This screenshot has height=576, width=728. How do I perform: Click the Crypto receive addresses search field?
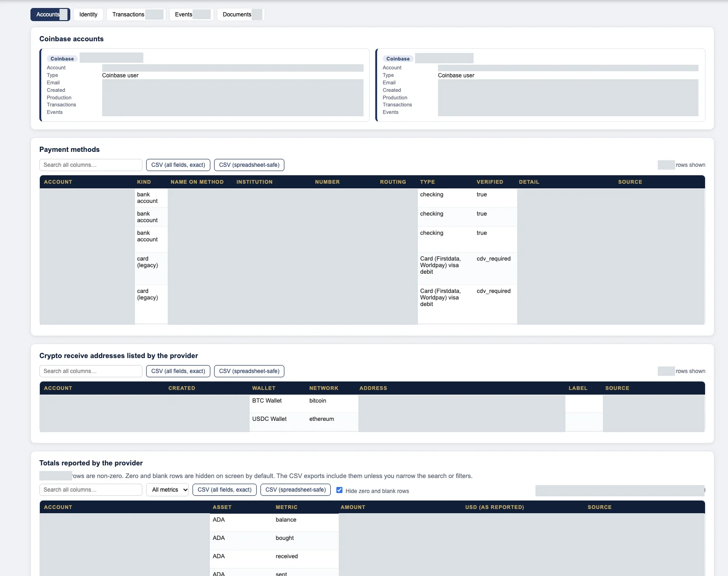tap(91, 371)
